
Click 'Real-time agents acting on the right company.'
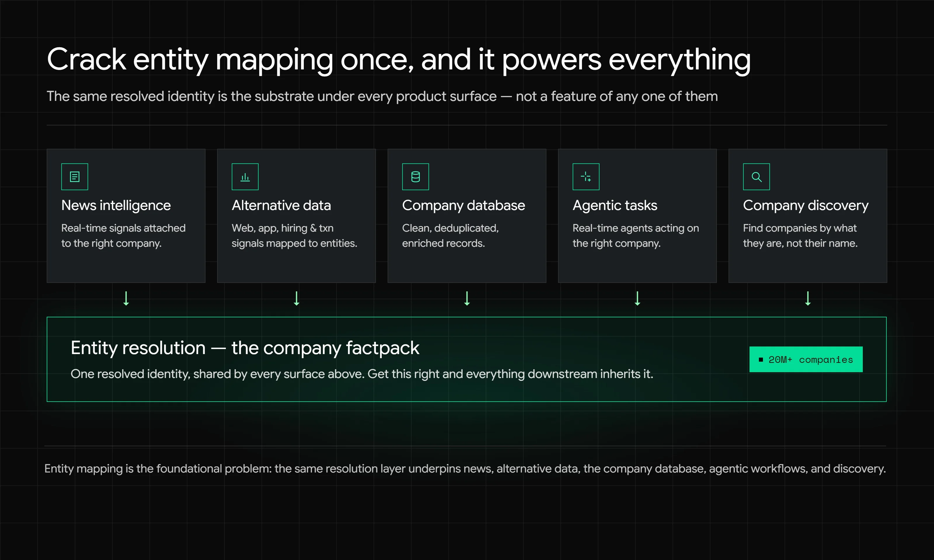coord(636,235)
